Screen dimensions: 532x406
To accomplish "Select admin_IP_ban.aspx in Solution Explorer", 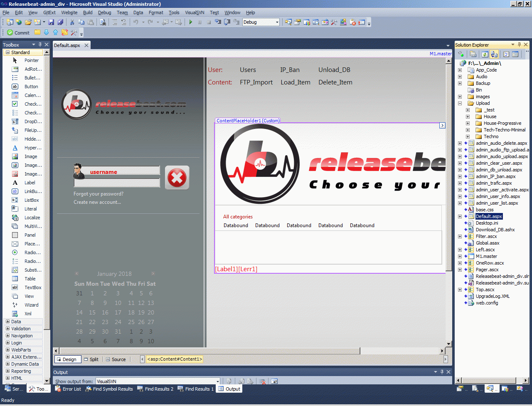I will pos(495,176).
